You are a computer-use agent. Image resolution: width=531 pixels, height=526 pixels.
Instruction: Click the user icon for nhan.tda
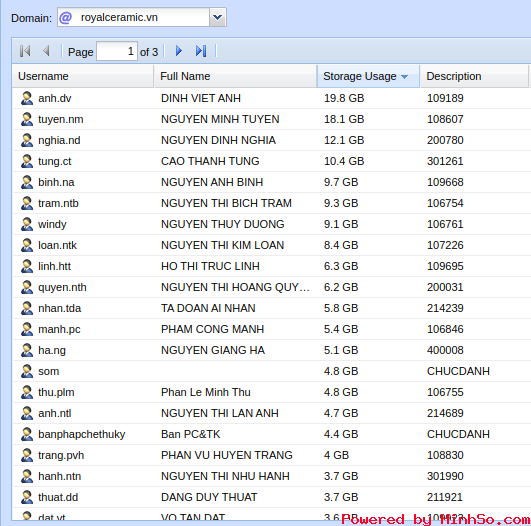27,308
